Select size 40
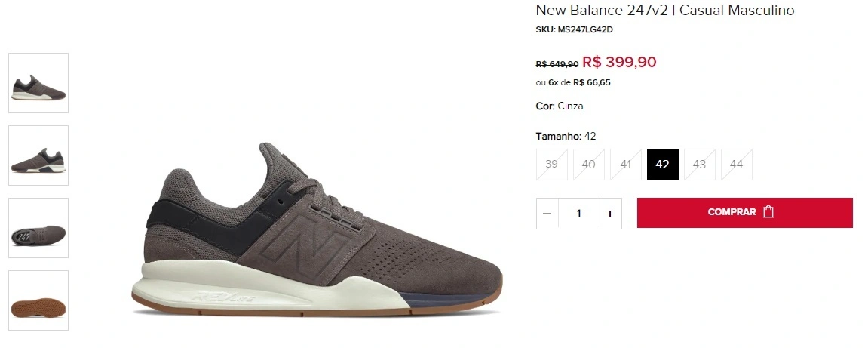 tap(588, 165)
